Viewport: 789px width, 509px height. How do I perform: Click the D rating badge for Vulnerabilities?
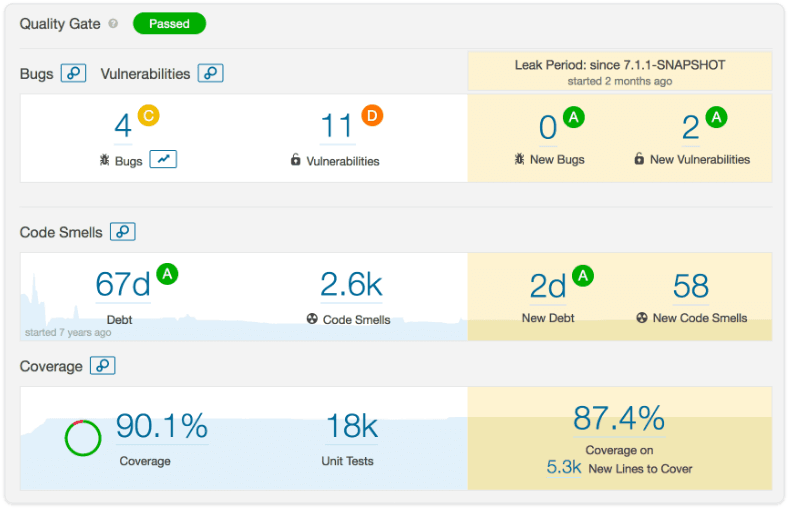(372, 116)
